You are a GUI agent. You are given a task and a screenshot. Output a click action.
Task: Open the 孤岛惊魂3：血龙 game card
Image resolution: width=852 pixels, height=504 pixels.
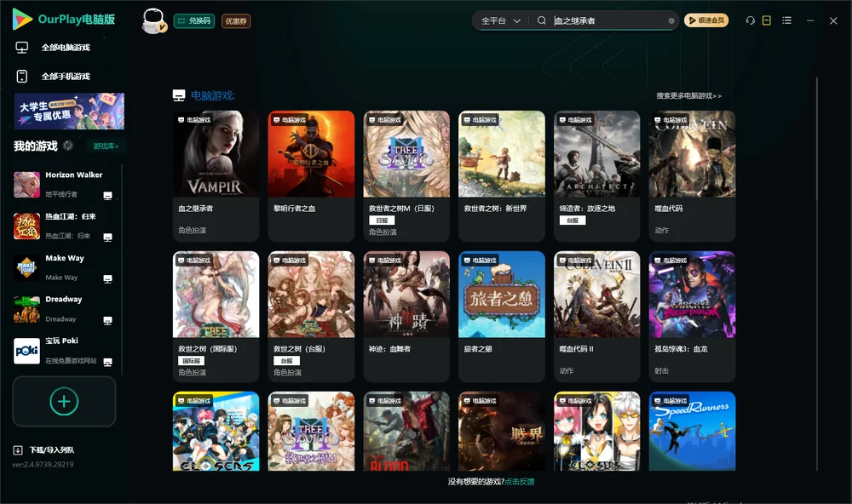pos(692,317)
